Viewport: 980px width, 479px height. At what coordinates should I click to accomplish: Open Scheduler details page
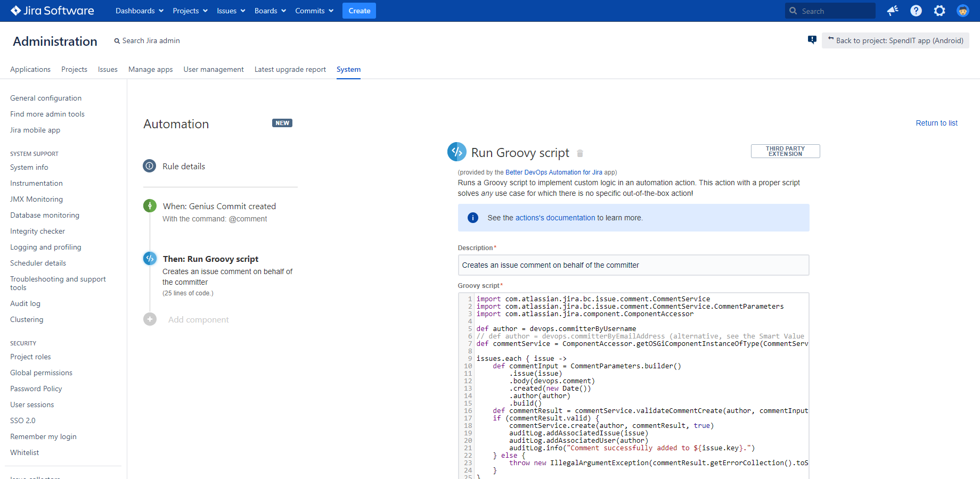pos(38,263)
